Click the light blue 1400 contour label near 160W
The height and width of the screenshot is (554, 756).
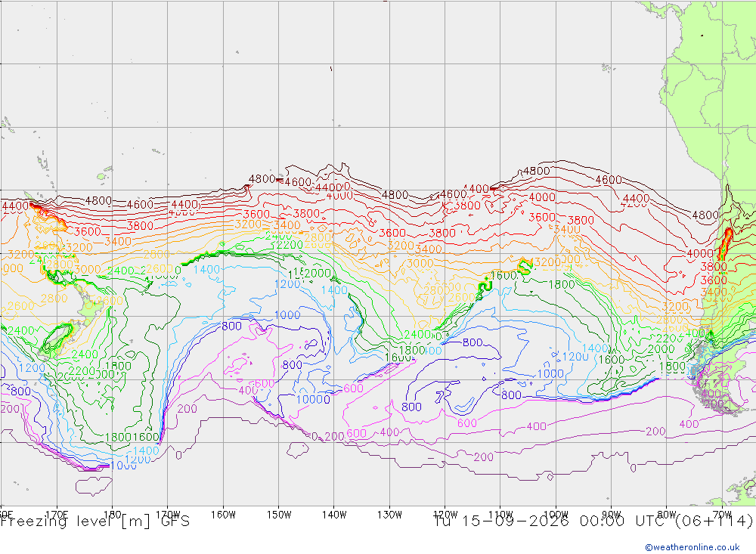tap(206, 270)
